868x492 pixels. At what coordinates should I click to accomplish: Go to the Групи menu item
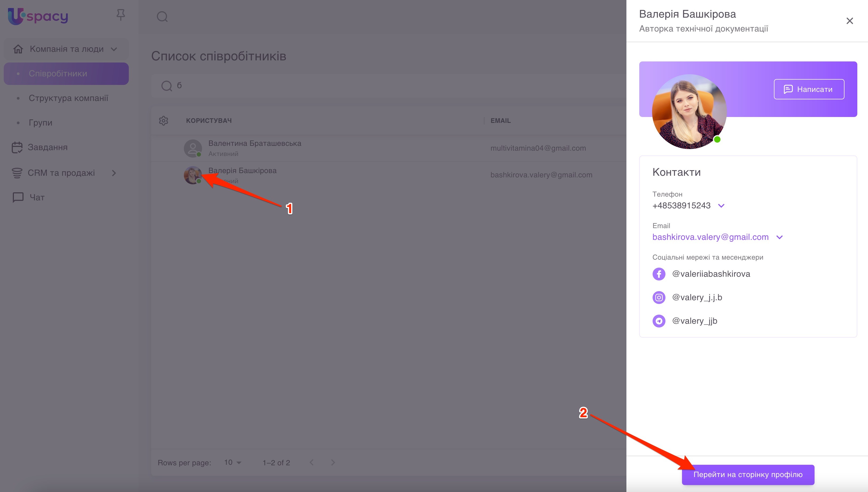click(41, 123)
